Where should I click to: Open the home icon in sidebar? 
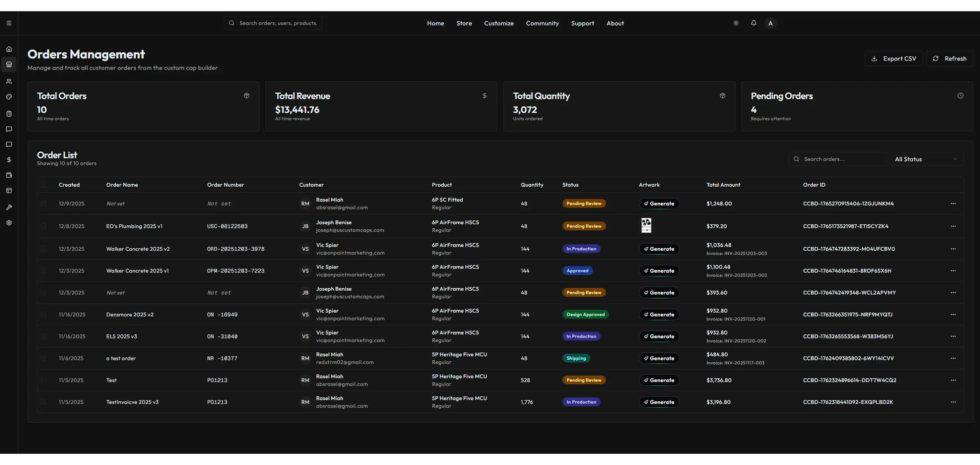9,49
